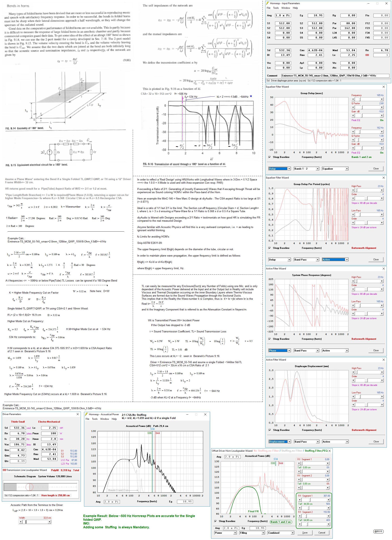Click the Comment field in Input Parameters
The height and width of the screenshot is (540, 392).
(335, 76)
